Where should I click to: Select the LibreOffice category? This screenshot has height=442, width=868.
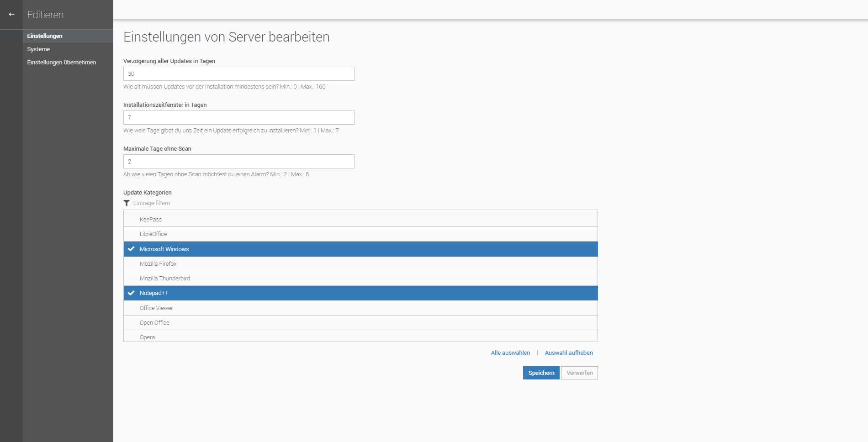[x=153, y=234]
